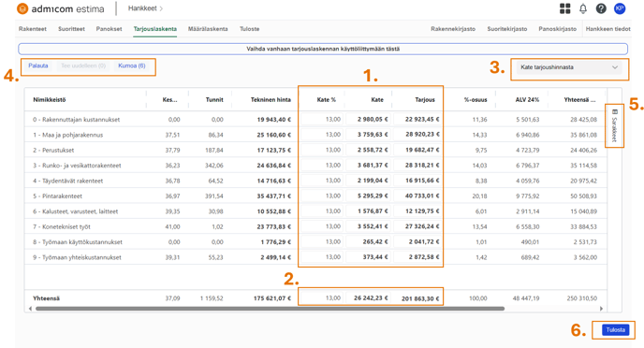The width and height of the screenshot is (644, 348).
Task: Edit Tarjous for Työmaan käyttökustannukset
Action: pos(417,242)
